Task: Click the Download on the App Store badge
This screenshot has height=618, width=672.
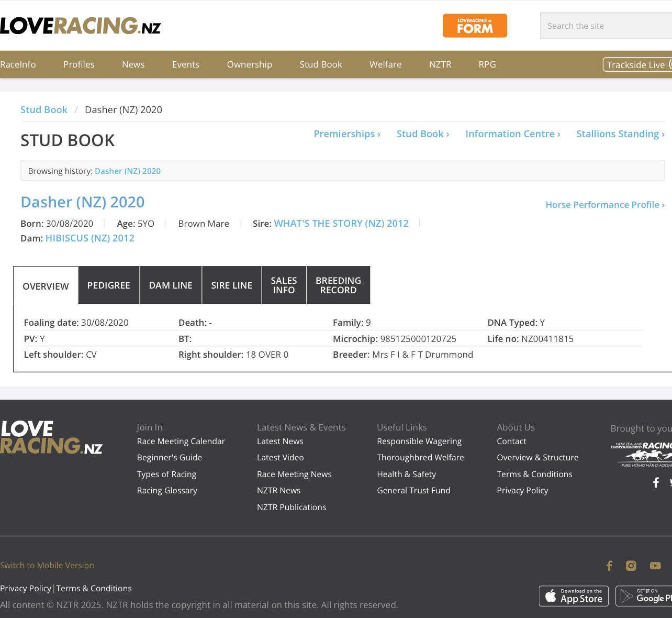Action: tap(574, 596)
